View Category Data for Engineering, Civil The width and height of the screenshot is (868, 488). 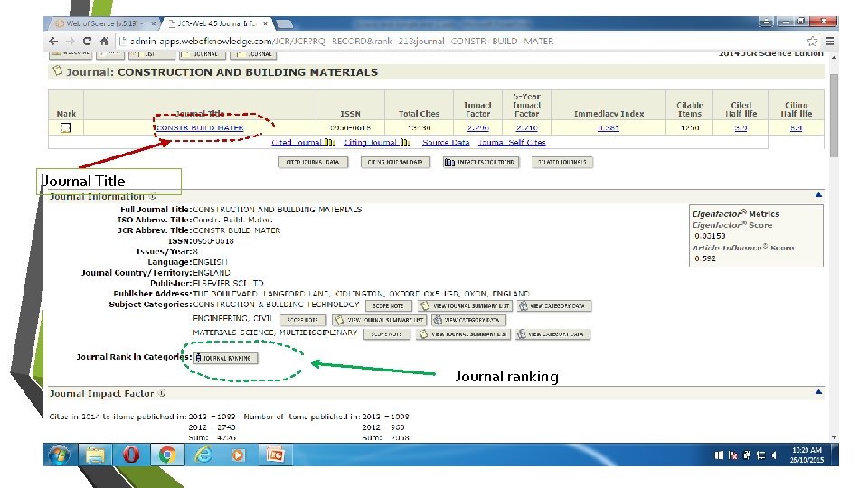468,320
